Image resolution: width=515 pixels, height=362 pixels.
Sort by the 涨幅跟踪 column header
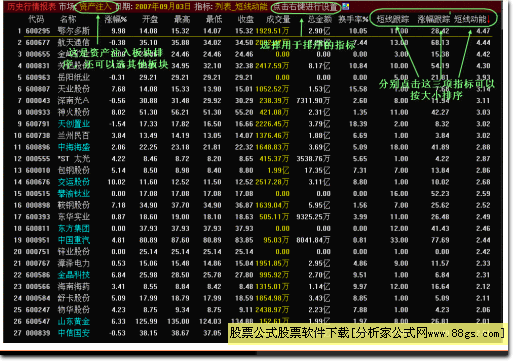(x=434, y=19)
